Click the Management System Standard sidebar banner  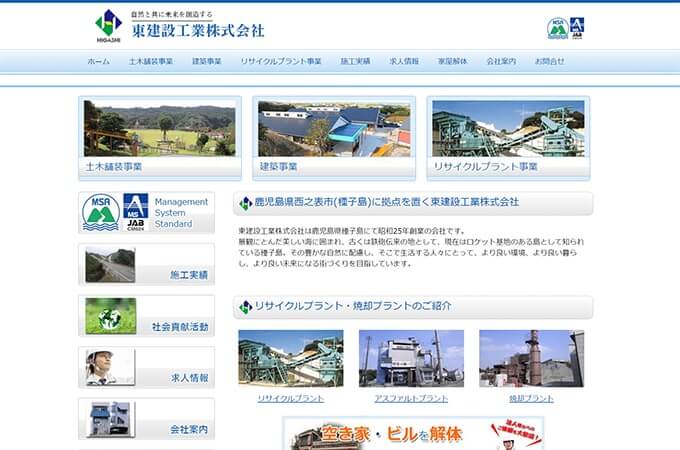click(x=146, y=213)
